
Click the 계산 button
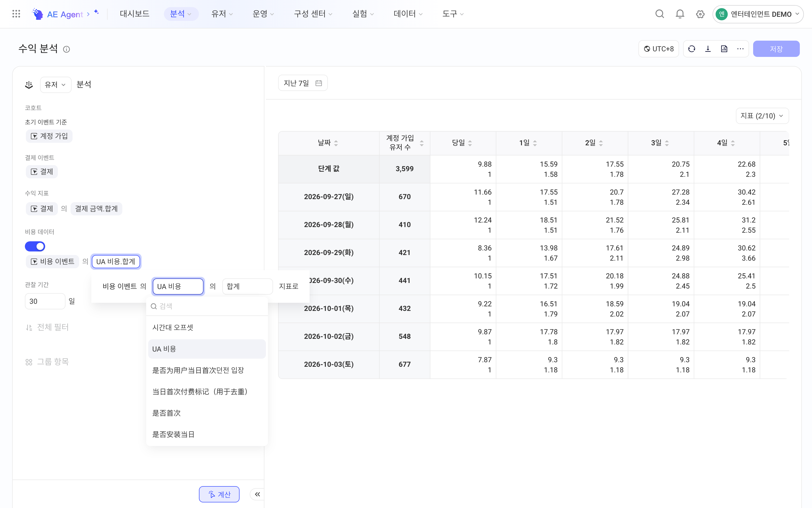click(219, 494)
